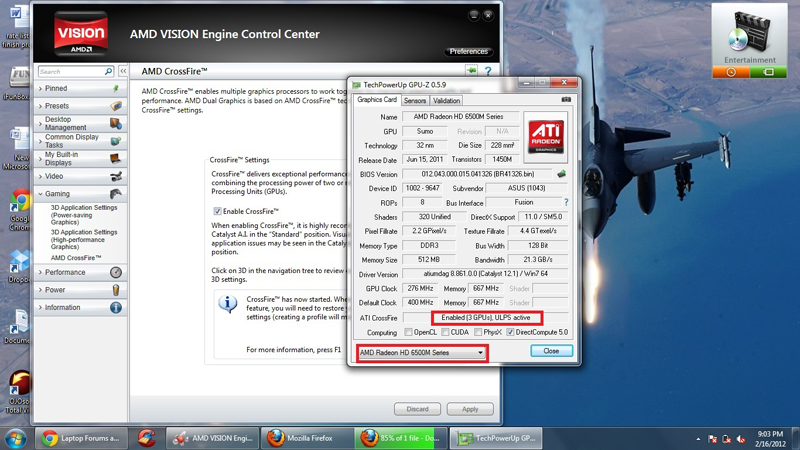Click the green arrow icon beside help
The width and height of the screenshot is (800, 450).
(x=471, y=71)
